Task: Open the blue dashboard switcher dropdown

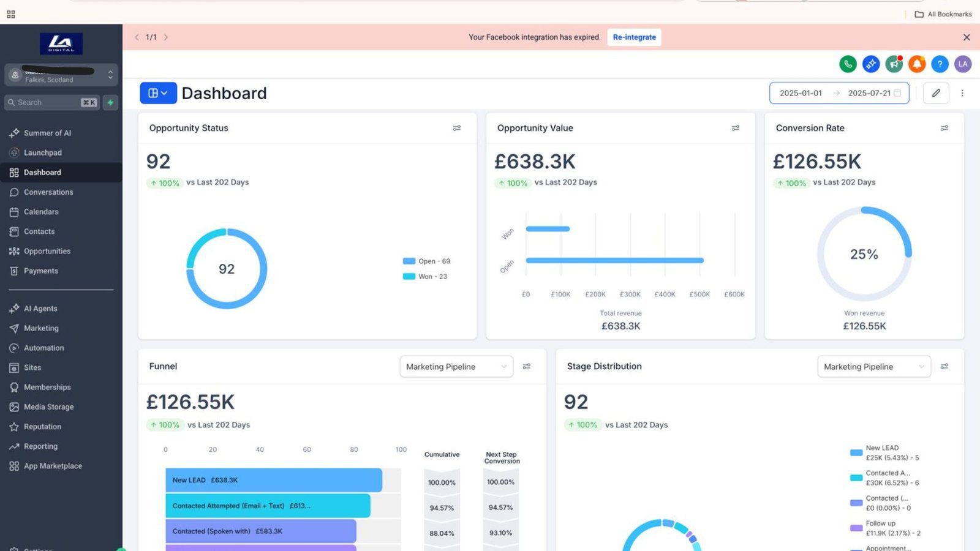Action: 158,93
